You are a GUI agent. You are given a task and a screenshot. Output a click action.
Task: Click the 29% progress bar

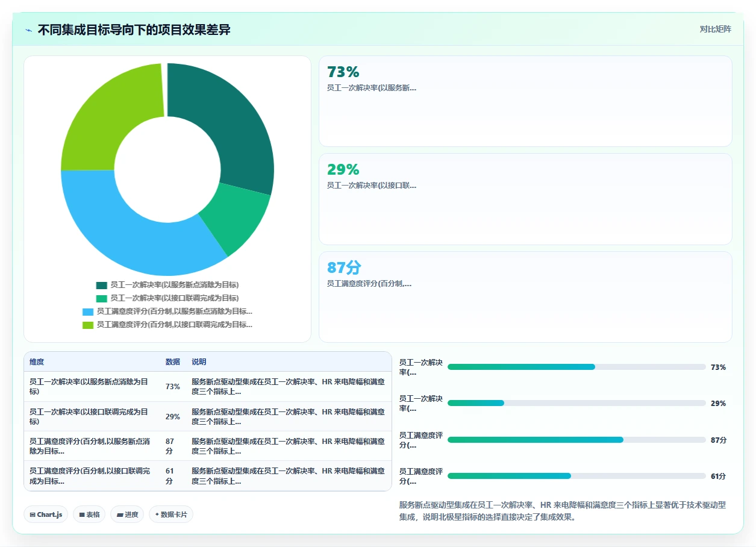(x=576, y=404)
